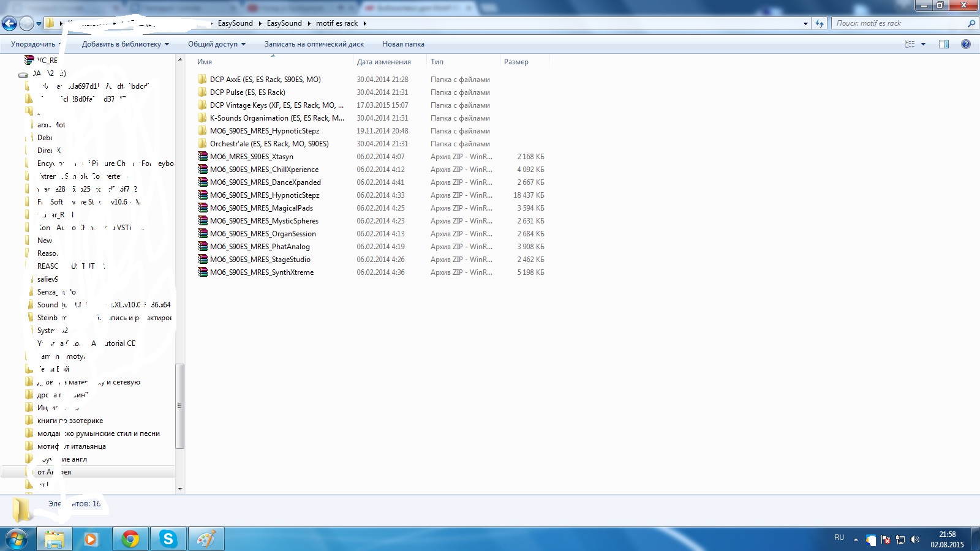Click the navigation pane scroll up arrow
The height and width of the screenshot is (551, 980).
180,59
